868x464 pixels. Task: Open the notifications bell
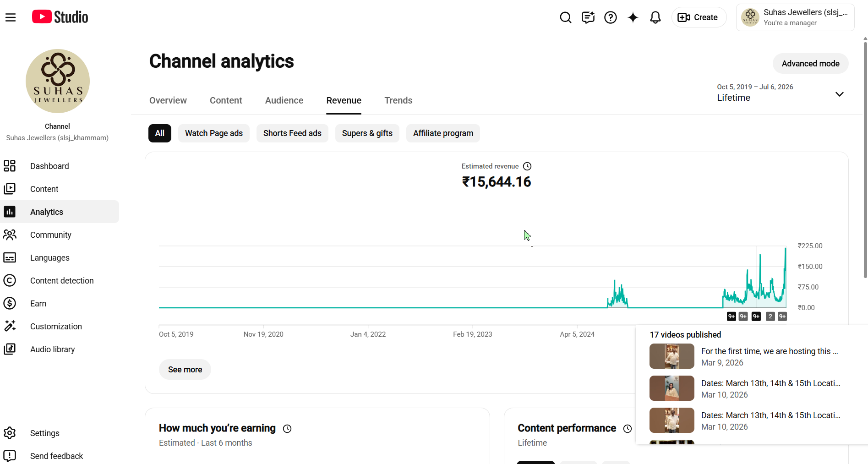click(x=655, y=17)
